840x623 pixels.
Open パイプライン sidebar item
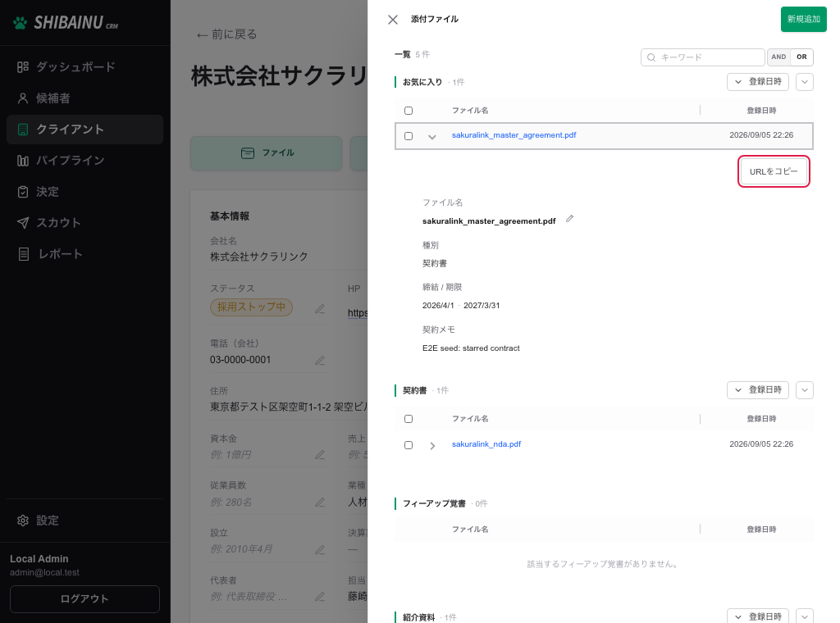coord(84,160)
